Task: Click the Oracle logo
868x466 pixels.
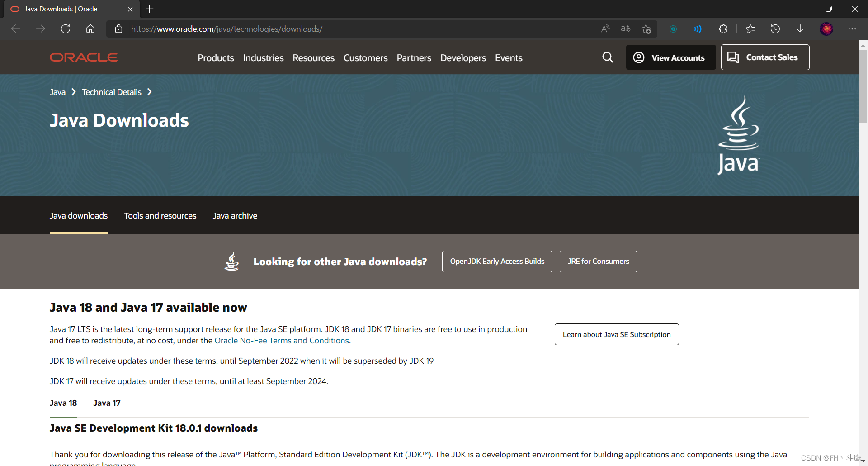Action: pos(84,57)
